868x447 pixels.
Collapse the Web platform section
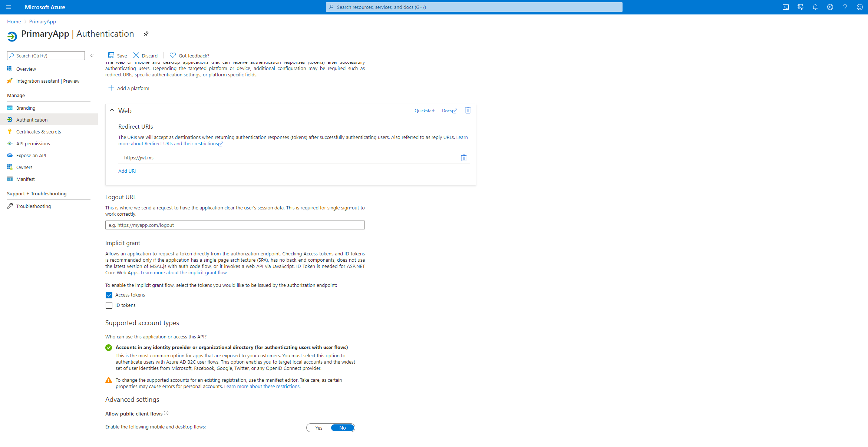click(x=112, y=110)
